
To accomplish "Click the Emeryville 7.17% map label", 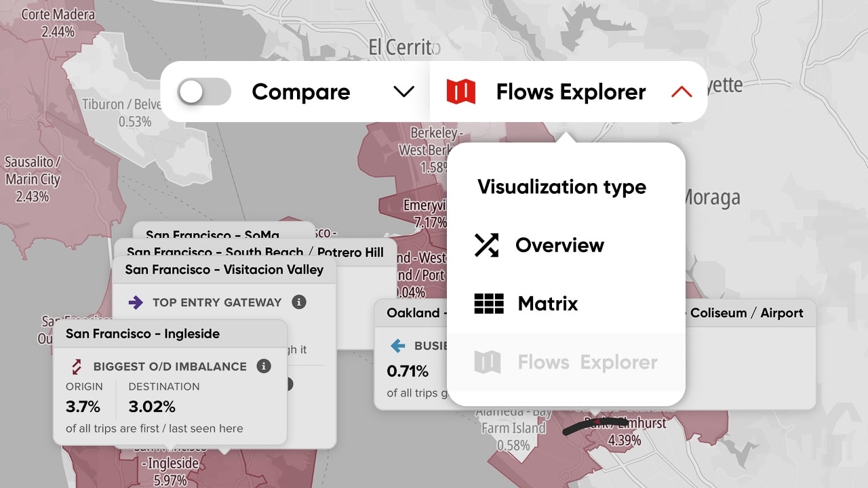I will tap(425, 213).
